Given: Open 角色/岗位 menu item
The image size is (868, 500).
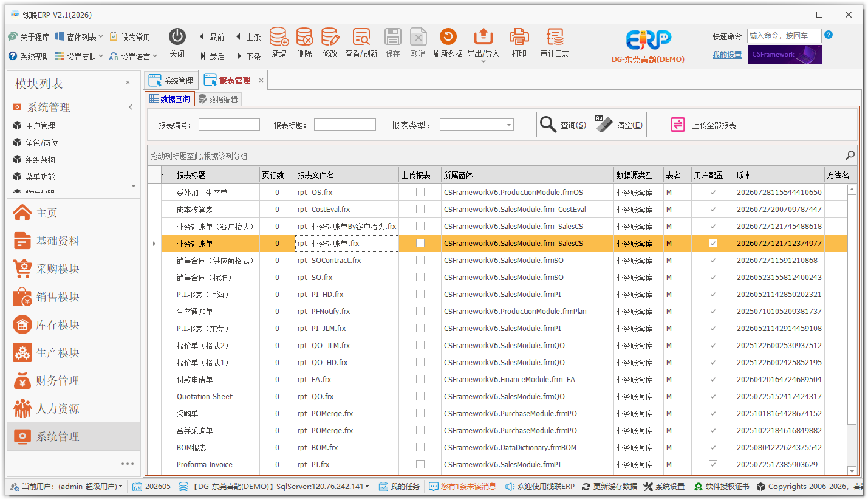Looking at the screenshot, I should tap(42, 143).
